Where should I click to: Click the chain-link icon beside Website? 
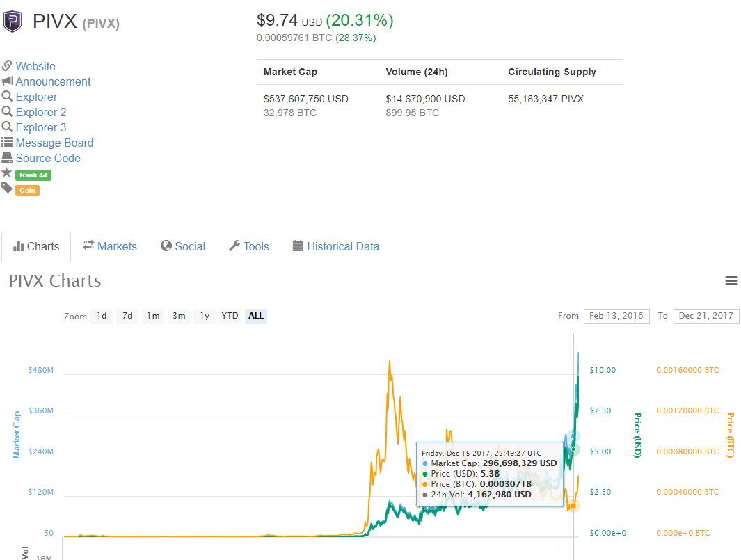(7, 65)
